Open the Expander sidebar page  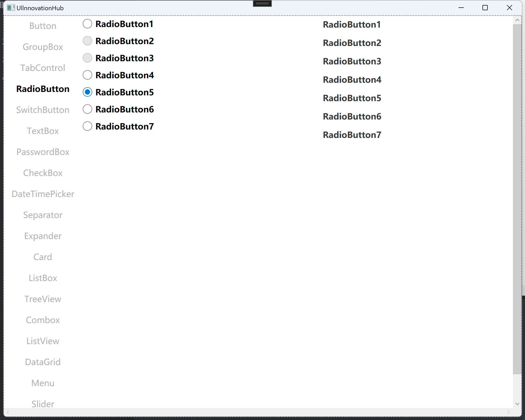[x=43, y=236]
